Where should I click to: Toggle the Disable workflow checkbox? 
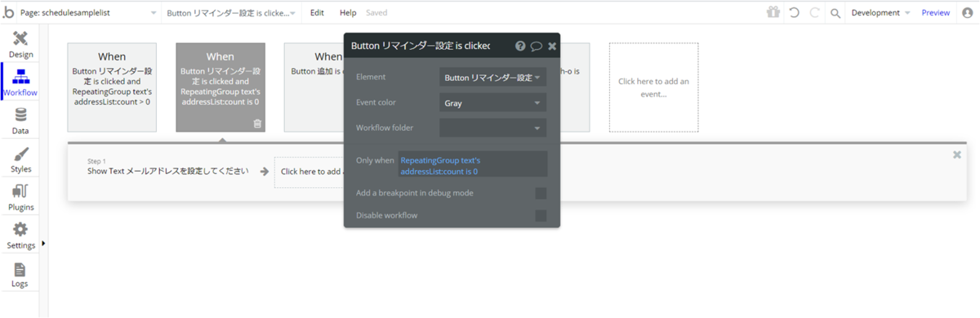(541, 216)
